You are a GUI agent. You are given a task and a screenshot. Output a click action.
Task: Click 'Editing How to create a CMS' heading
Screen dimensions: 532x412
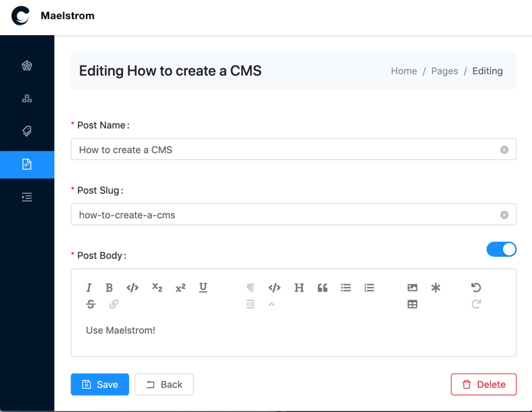[x=170, y=71]
